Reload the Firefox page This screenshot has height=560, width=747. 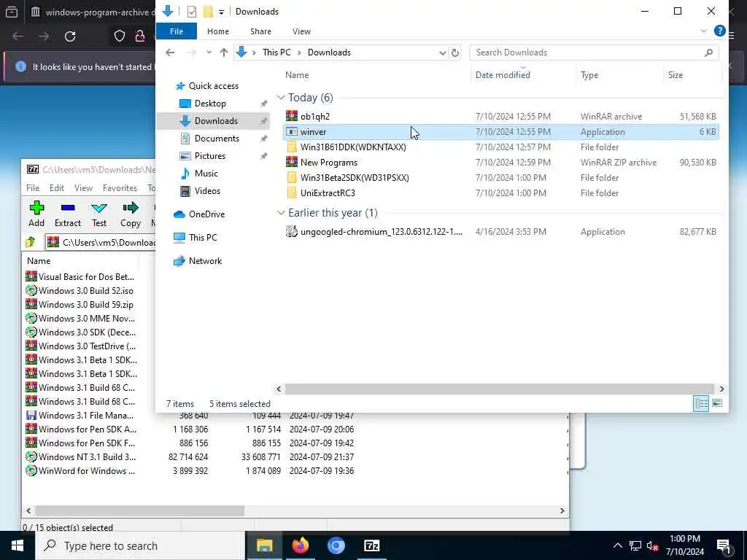70,36
